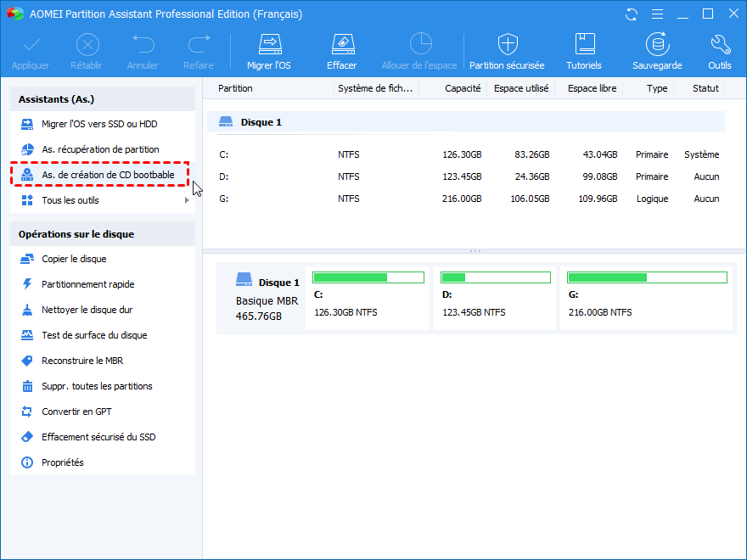Select Reconstruire le MBR operation

pyautogui.click(x=103, y=361)
